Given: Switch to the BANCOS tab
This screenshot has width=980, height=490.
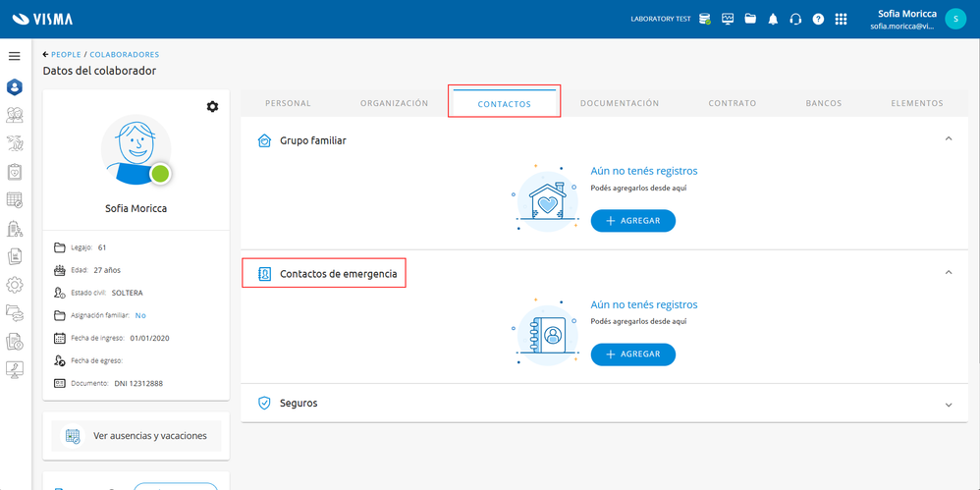Looking at the screenshot, I should [x=824, y=103].
